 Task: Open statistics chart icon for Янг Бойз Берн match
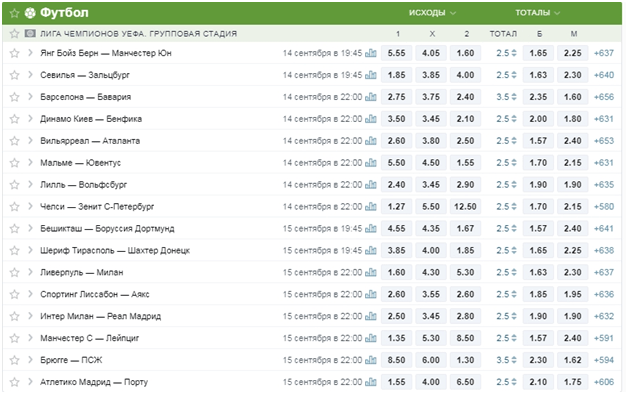coord(371,53)
